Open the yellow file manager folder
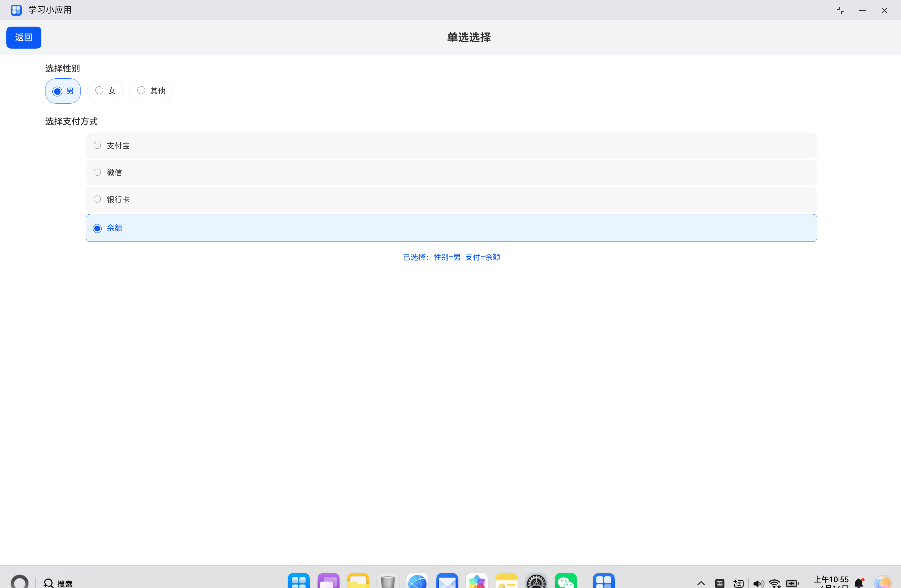The image size is (901, 588). point(358,581)
